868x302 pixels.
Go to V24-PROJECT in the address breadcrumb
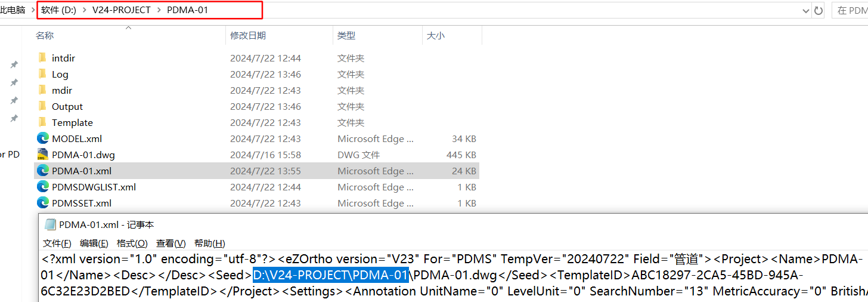(122, 10)
